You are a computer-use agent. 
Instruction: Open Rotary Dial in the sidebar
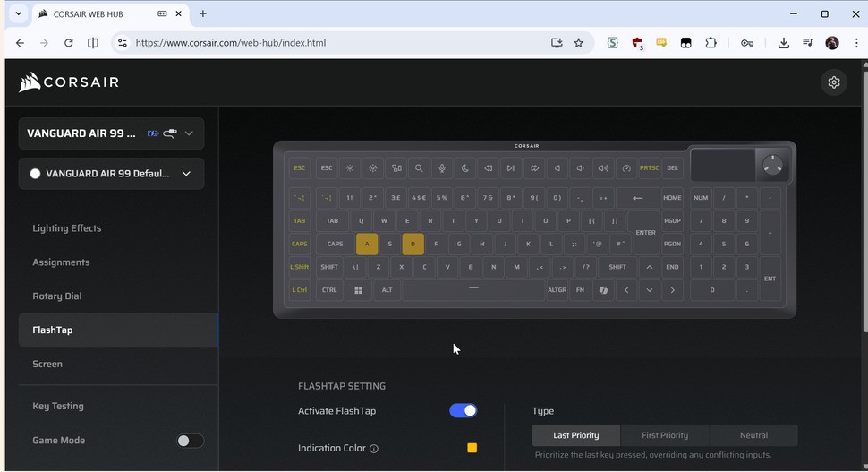click(x=57, y=296)
